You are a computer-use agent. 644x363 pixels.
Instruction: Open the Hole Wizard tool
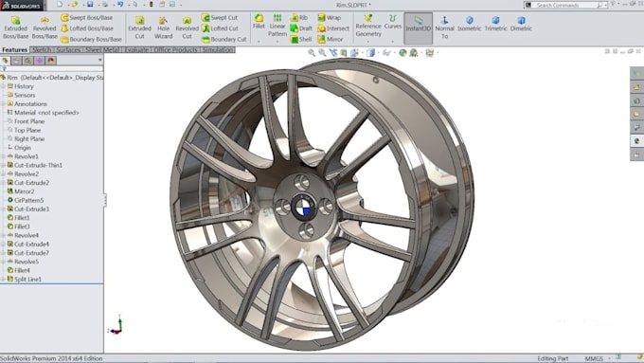[163, 27]
